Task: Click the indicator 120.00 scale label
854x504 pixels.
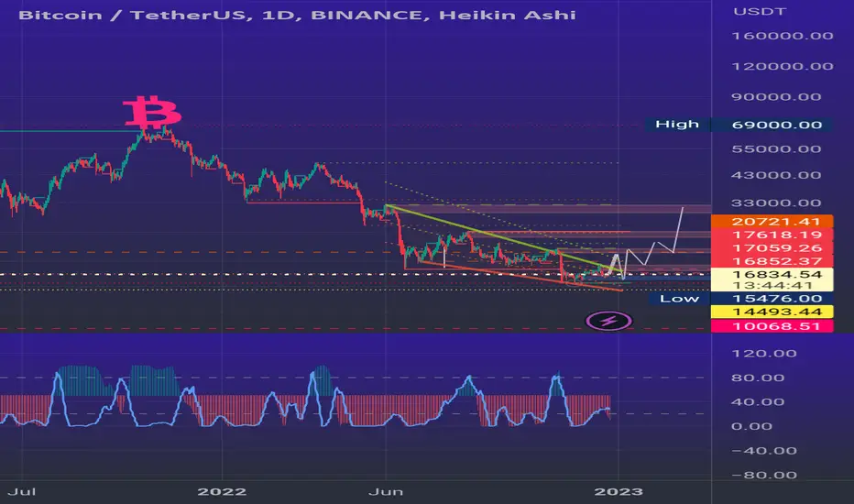Action: [764, 354]
